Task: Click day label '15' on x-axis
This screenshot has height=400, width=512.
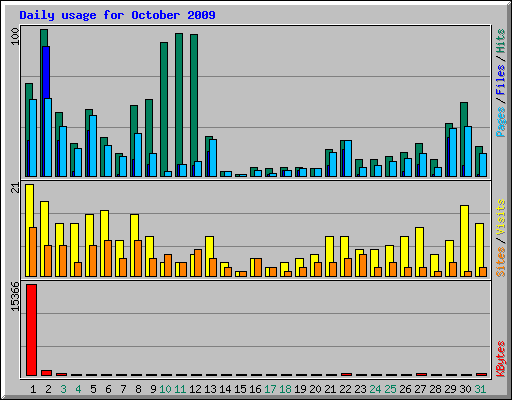Action: click(x=240, y=389)
